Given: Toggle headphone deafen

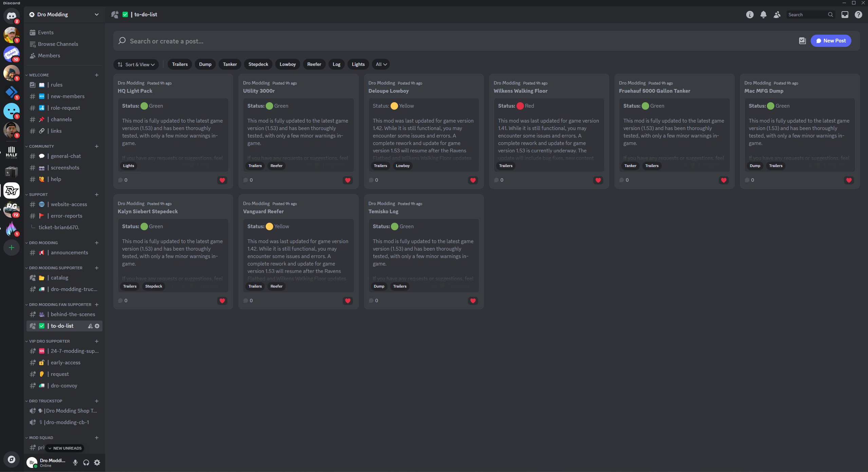Looking at the screenshot, I should [x=86, y=462].
